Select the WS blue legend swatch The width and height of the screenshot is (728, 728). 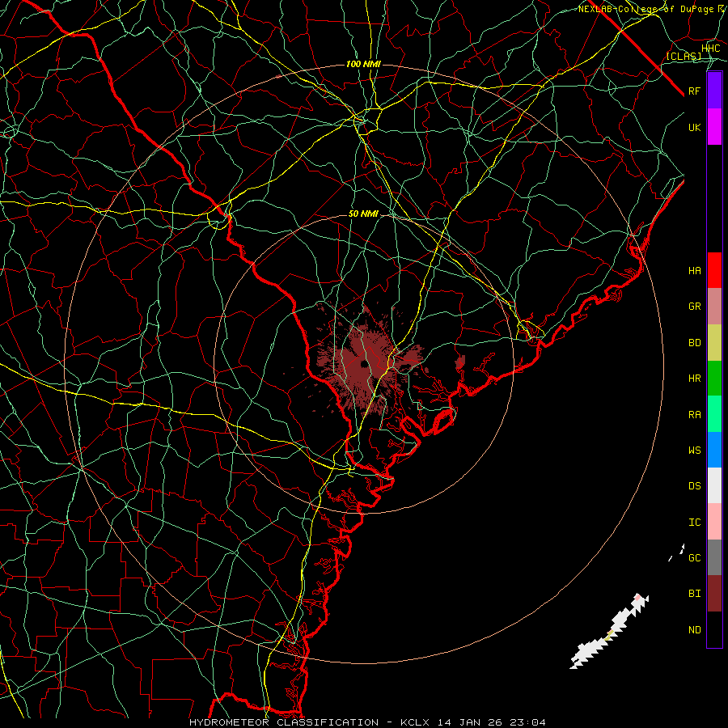click(714, 450)
